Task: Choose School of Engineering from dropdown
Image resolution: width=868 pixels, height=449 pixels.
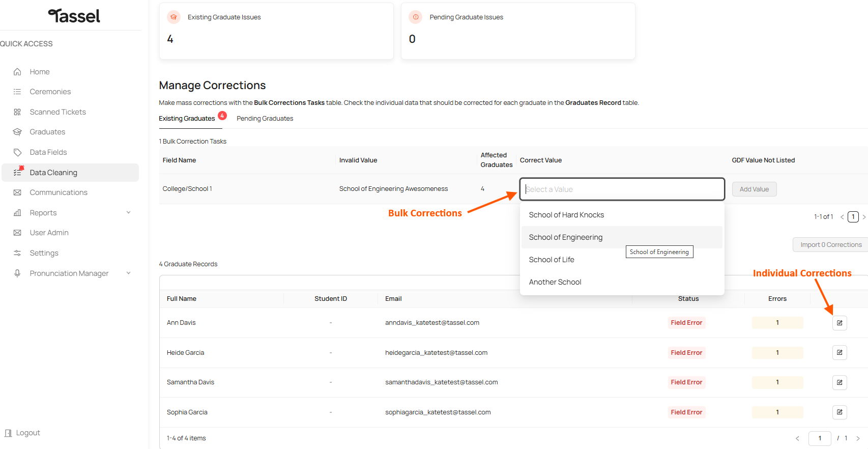Action: point(565,237)
